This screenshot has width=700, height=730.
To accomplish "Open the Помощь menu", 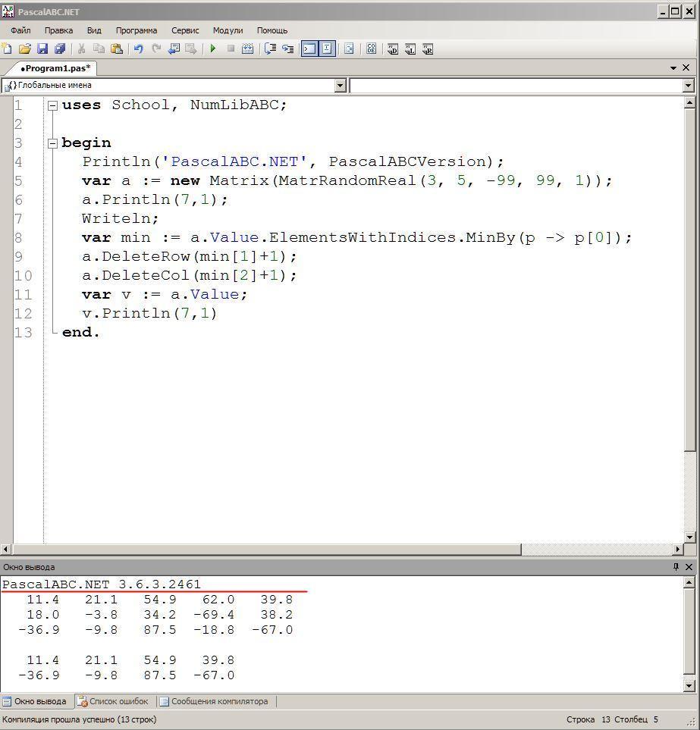I will coord(272,30).
